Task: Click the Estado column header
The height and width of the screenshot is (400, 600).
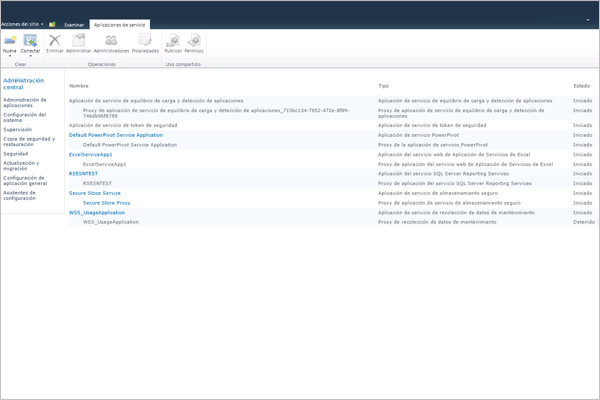Action: click(x=582, y=86)
